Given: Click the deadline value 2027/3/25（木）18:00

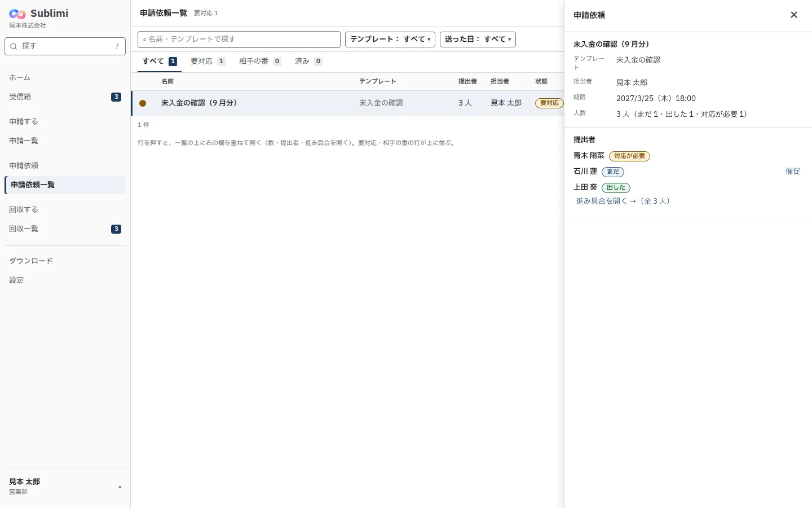Looking at the screenshot, I should [x=656, y=99].
